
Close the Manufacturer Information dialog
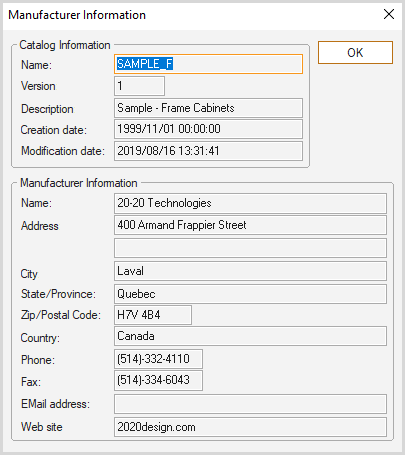point(389,14)
